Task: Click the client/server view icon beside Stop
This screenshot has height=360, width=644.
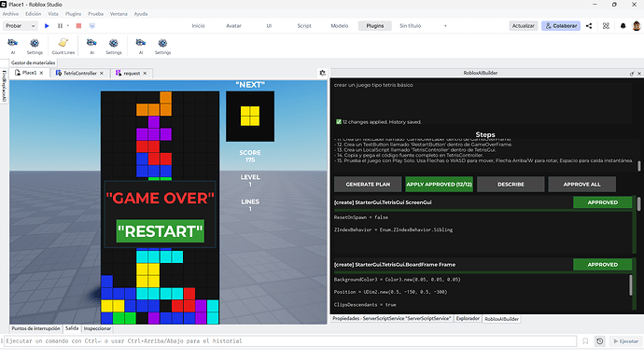Action: pos(92,26)
